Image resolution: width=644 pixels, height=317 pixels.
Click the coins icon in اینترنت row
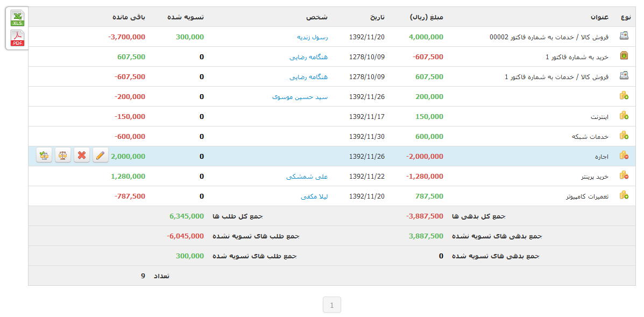point(624,116)
